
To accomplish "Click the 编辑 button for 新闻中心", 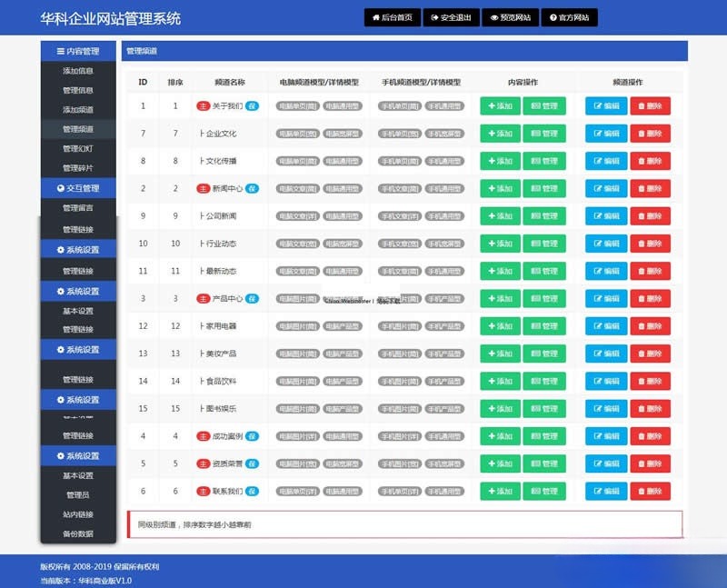I will click(606, 189).
